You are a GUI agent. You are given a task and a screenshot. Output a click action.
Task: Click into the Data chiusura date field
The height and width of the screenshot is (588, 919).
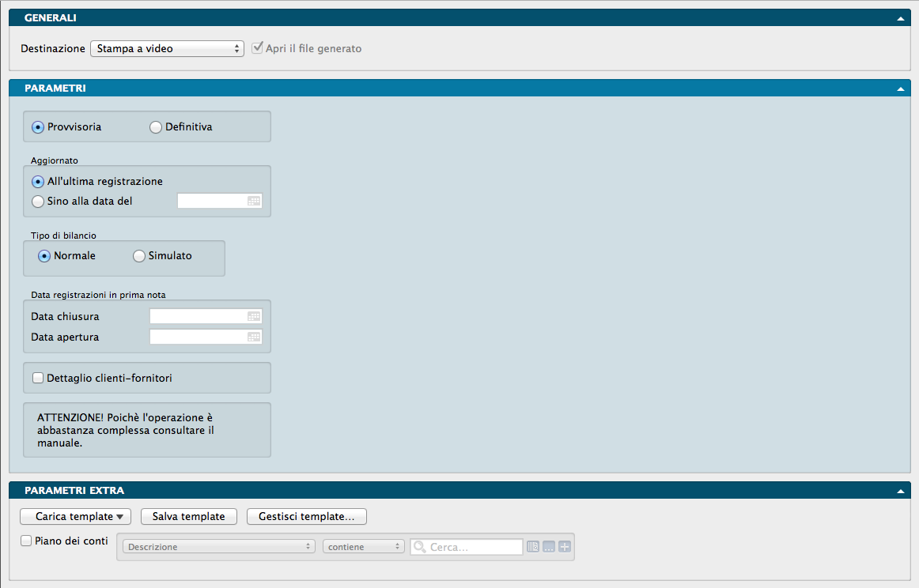pyautogui.click(x=198, y=316)
